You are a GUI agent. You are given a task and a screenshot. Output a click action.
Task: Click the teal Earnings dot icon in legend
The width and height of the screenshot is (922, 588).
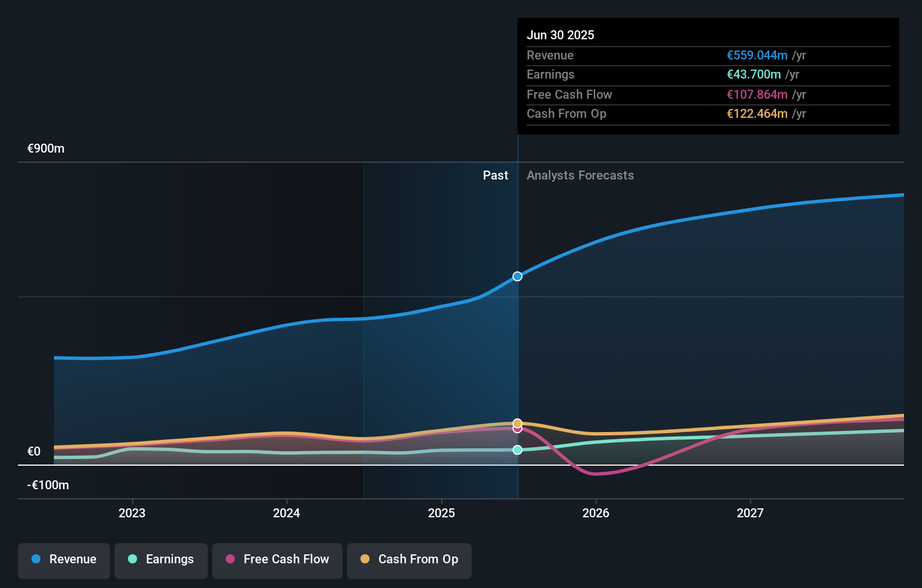[x=131, y=559]
